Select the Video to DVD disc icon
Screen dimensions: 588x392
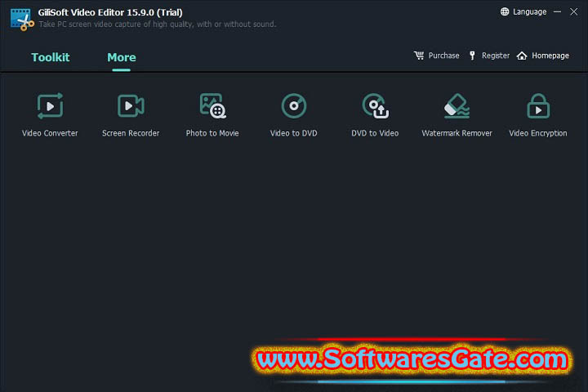(294, 106)
